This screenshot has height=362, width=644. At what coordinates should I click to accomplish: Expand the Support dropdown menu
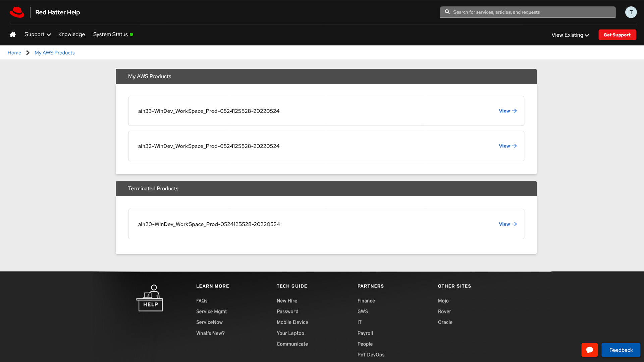pos(38,34)
